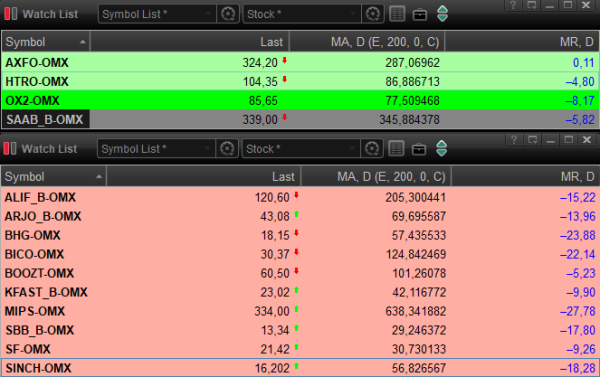Open Symbol List settings gear in bottom watch list

227,149
